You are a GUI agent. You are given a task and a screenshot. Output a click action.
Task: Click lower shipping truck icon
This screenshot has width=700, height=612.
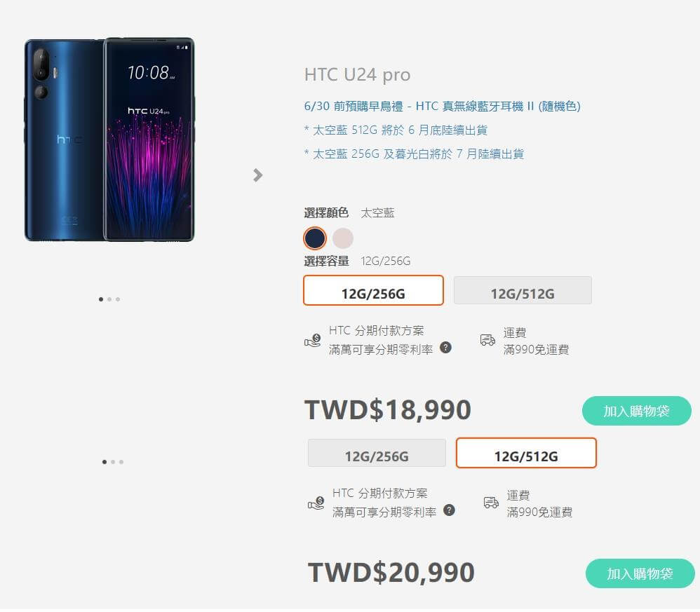491,503
